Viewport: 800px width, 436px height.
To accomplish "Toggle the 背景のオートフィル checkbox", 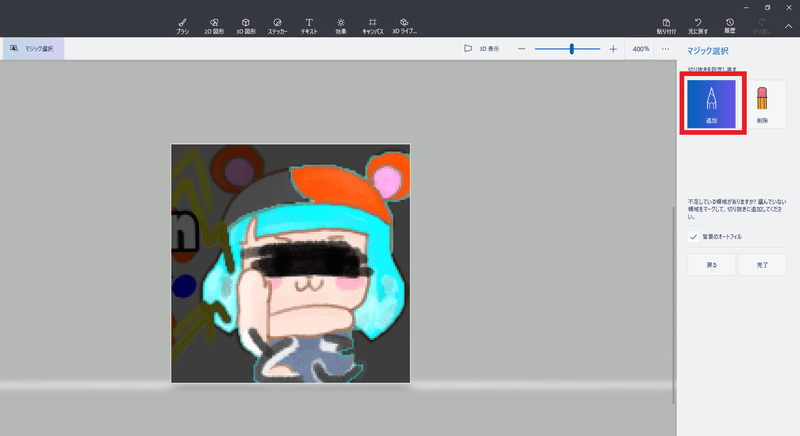I will [693, 237].
